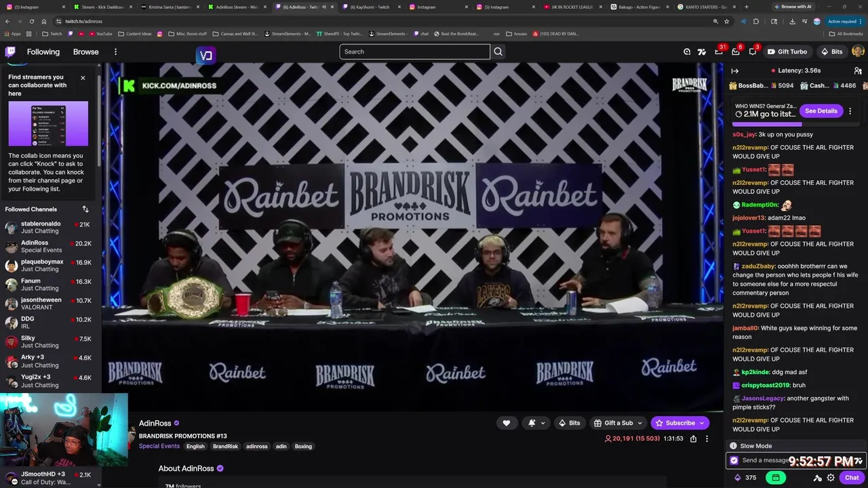Image resolution: width=868 pixels, height=488 pixels.
Task: Click the purple Chat send button
Action: point(852,477)
